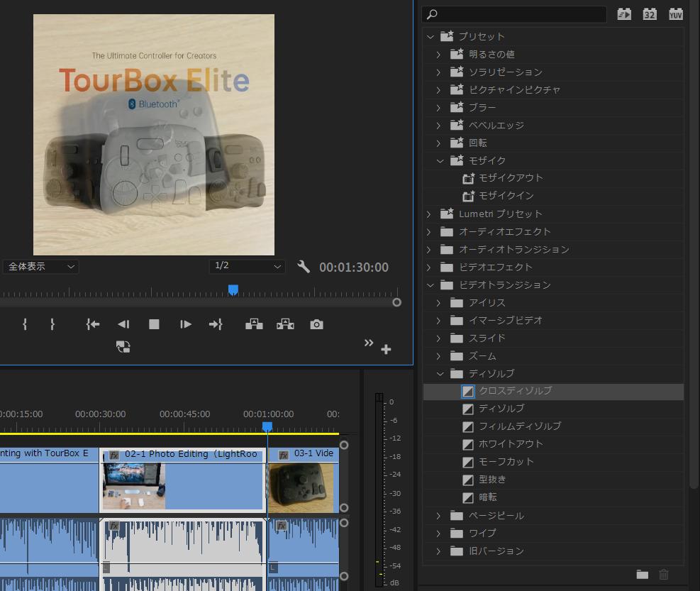The image size is (700, 591).
Task: Expand the ページピール folder
Action: pyautogui.click(x=438, y=516)
